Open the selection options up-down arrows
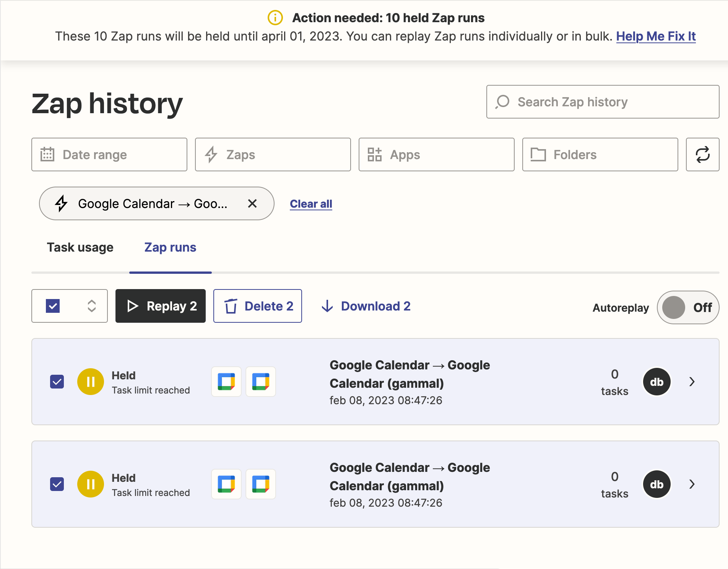This screenshot has width=728, height=569. 92,306
